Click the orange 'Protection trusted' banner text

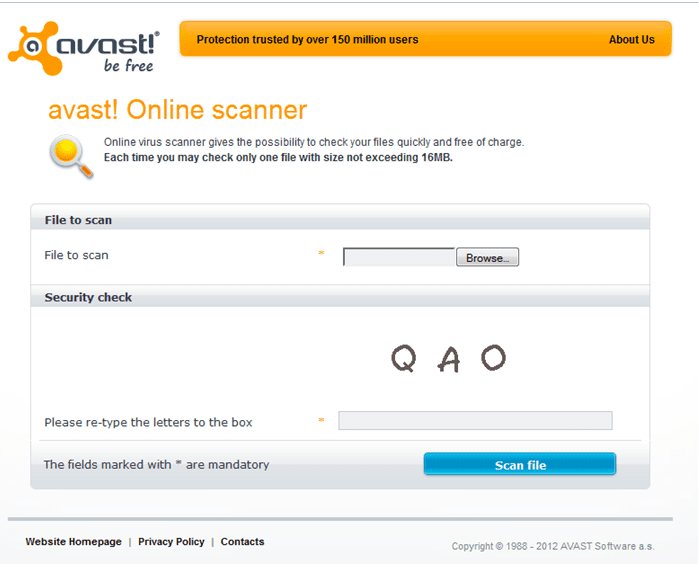(x=307, y=40)
